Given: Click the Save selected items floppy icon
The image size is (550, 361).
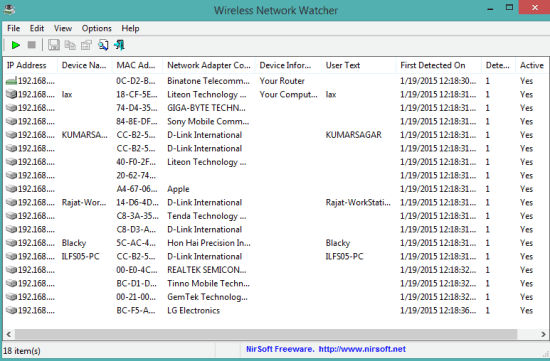Looking at the screenshot, I should pos(54,45).
